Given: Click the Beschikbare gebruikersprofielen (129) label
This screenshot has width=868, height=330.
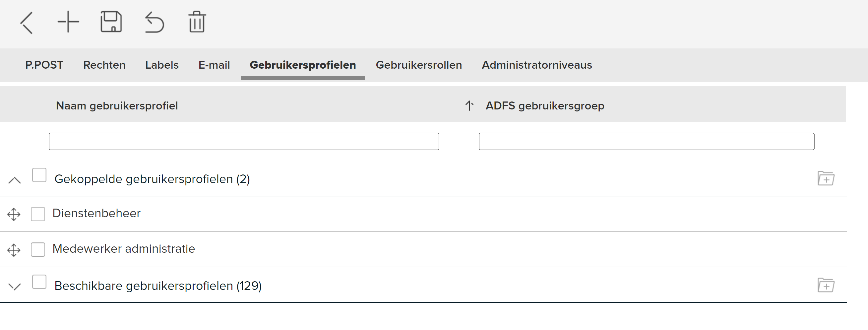Looking at the screenshot, I should point(158,286).
